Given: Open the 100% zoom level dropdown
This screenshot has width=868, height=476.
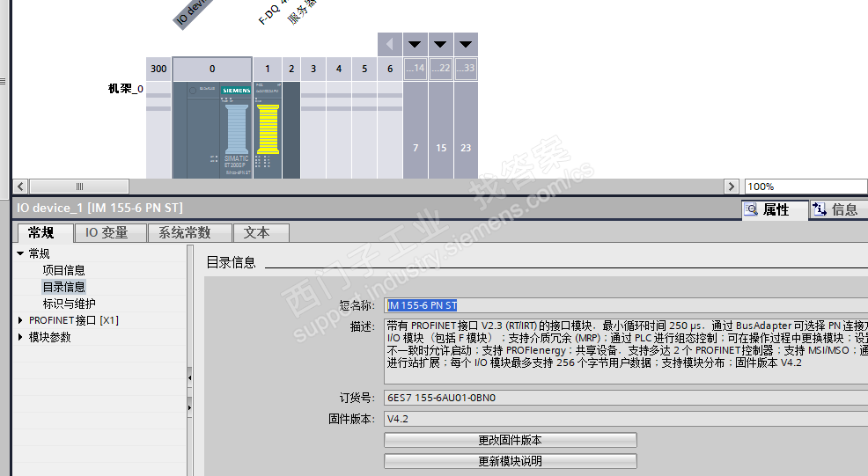Looking at the screenshot, I should (x=806, y=187).
